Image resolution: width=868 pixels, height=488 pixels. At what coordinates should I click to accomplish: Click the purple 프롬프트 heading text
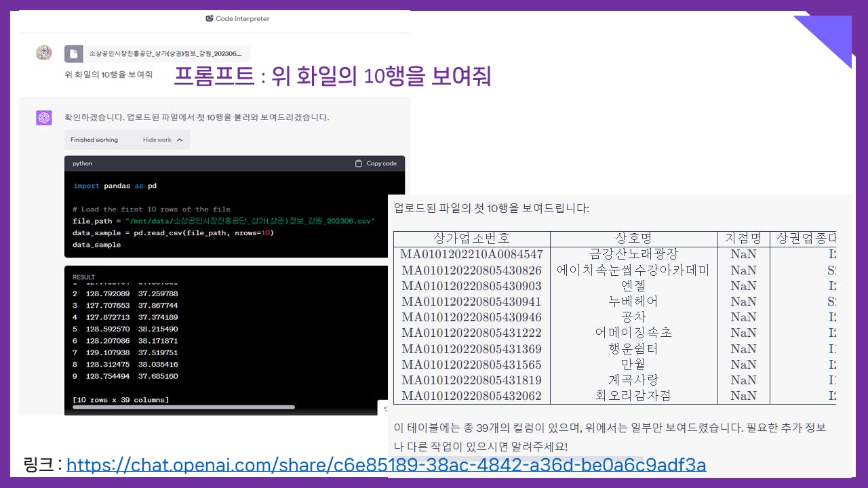(x=332, y=76)
